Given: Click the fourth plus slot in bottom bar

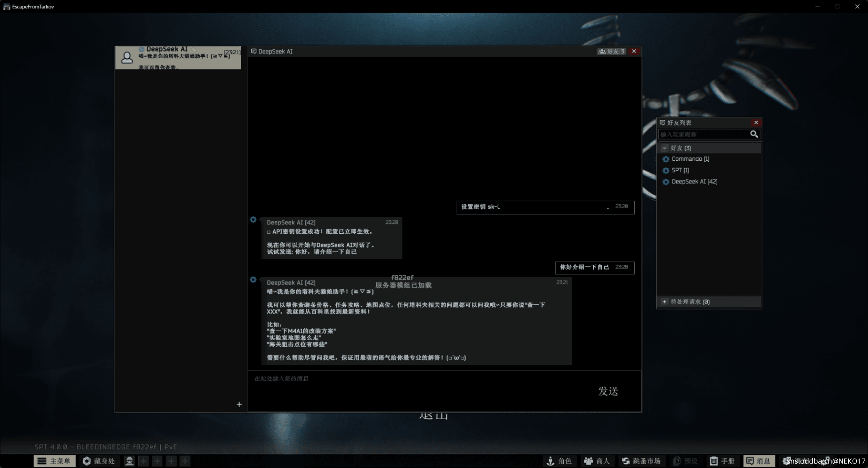Looking at the screenshot, I should tap(185, 461).
